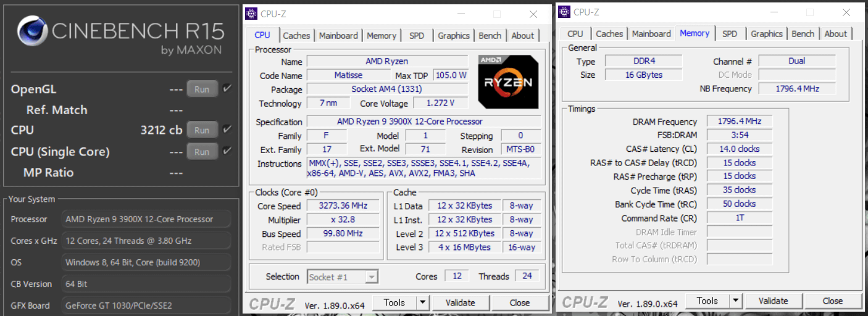Click Close button in right CPU-Z window
This screenshot has height=316, width=868.
833,301
